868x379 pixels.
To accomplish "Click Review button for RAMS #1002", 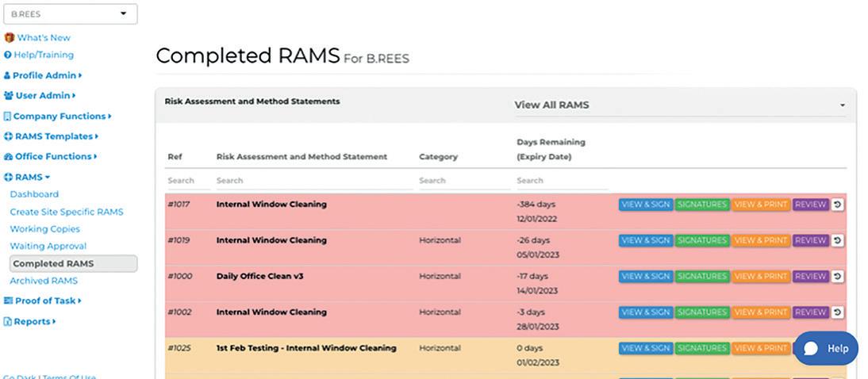I will pyautogui.click(x=810, y=312).
